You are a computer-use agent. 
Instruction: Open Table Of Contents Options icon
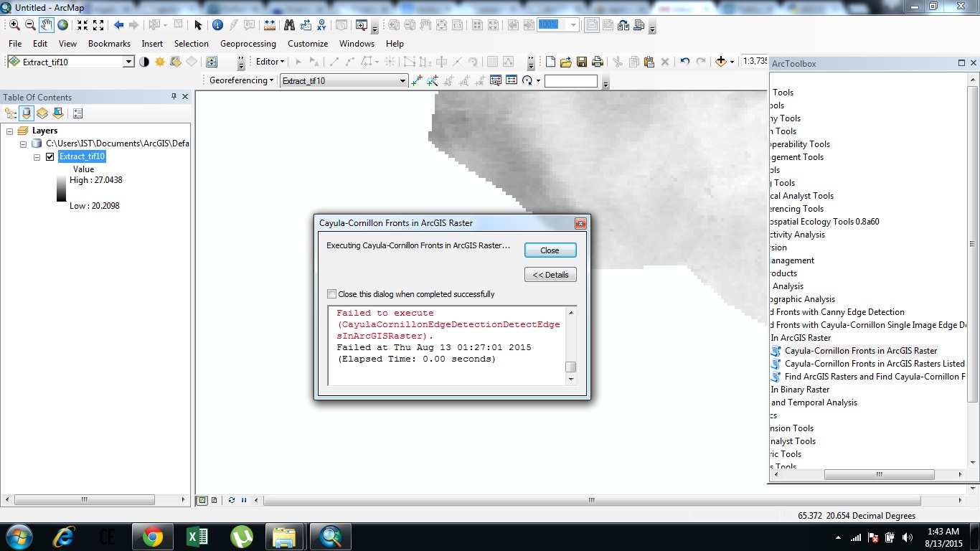pos(77,113)
